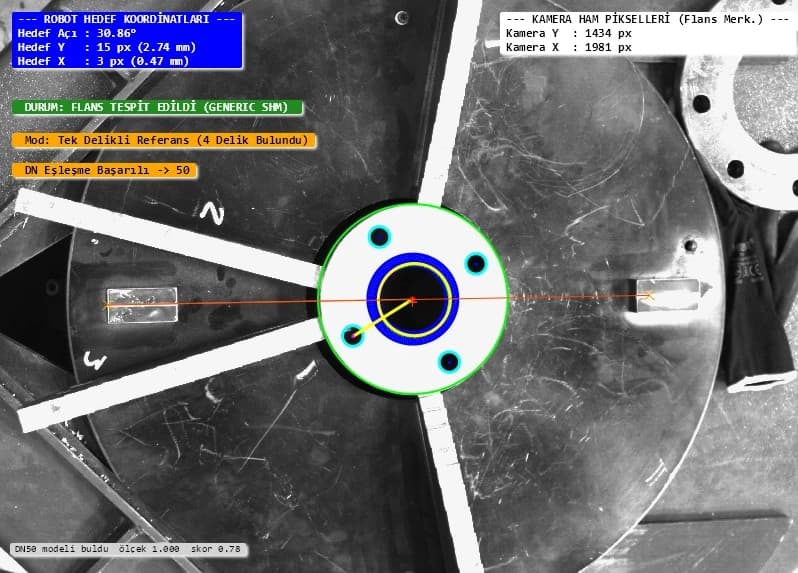798x573 pixels.
Task: Click the orange X marker on the right metal block
Action: coord(650,296)
